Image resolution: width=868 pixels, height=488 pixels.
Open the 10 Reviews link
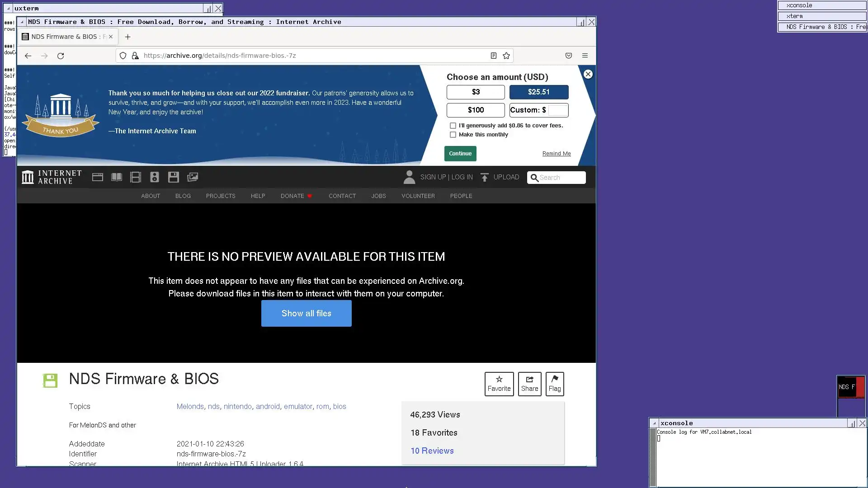[x=432, y=450]
